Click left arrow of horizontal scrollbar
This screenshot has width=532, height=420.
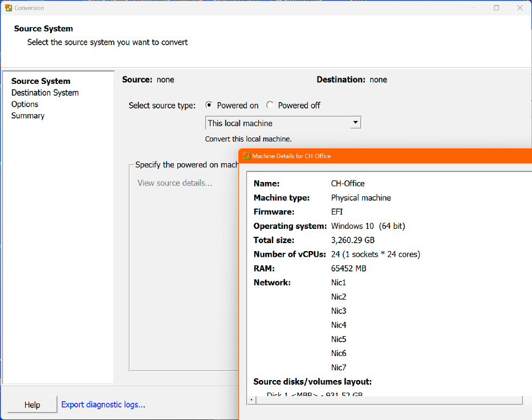(251, 400)
